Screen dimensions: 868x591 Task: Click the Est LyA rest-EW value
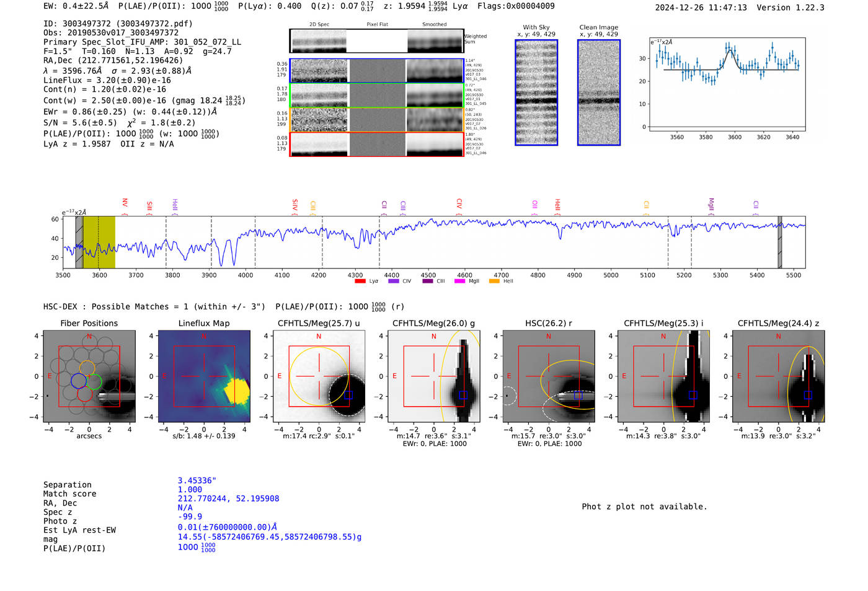tap(228, 527)
